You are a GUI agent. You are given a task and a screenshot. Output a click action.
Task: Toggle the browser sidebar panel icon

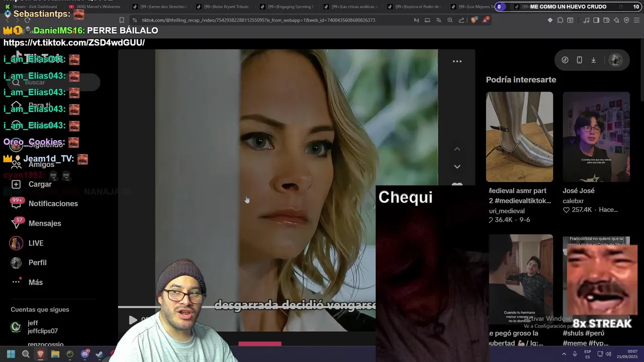[596, 20]
